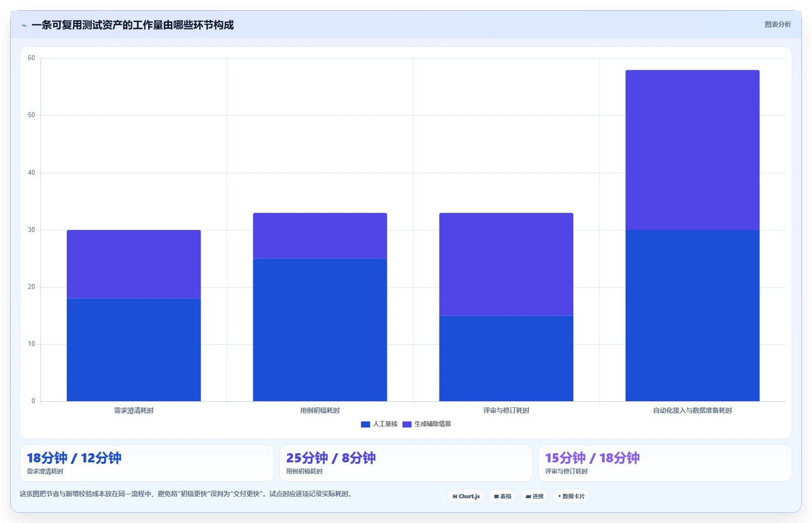Click the y-axis tick label 0
The height and width of the screenshot is (523, 812).
tap(33, 401)
